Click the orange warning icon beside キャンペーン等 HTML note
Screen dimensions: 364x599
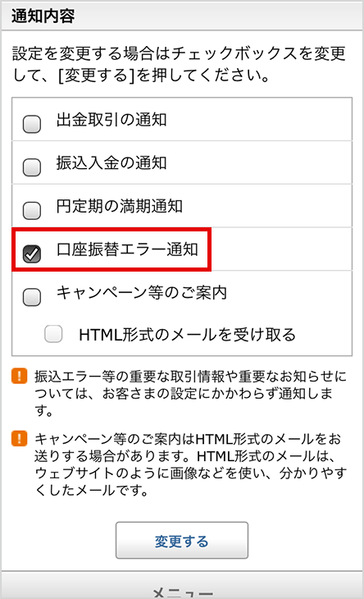coord(20,438)
